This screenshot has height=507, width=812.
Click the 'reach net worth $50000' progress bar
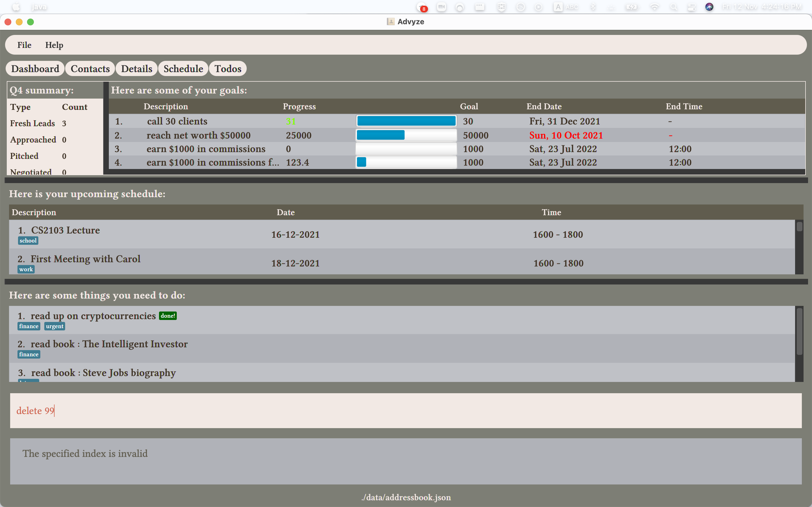click(x=406, y=135)
